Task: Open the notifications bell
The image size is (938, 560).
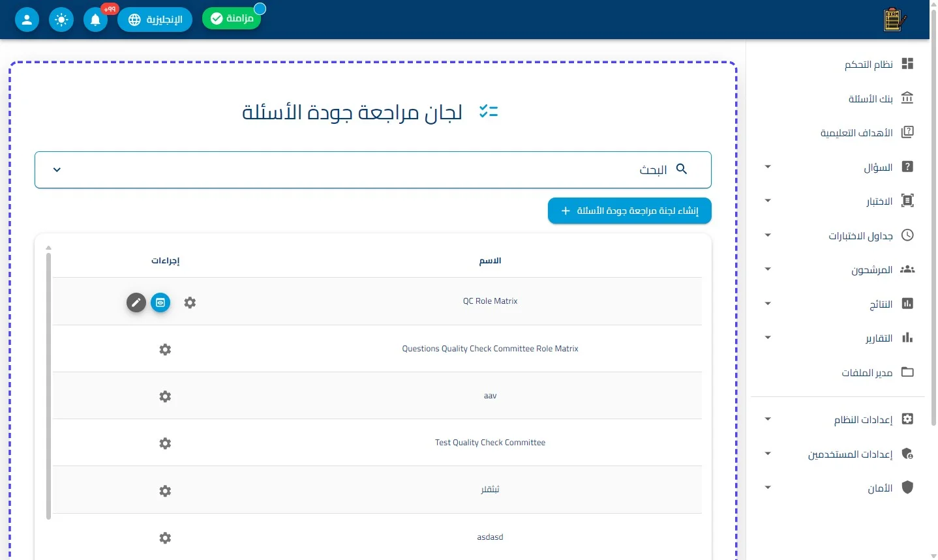Action: (95, 20)
